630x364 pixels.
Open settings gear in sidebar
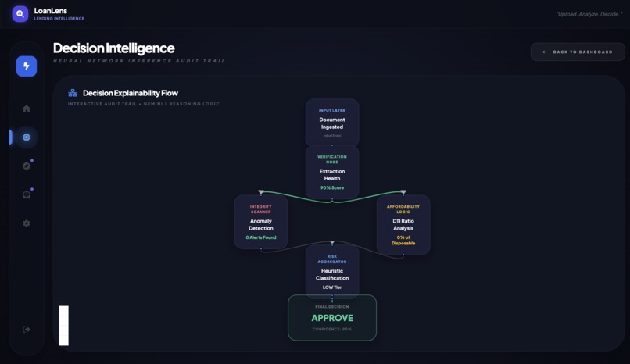point(27,223)
